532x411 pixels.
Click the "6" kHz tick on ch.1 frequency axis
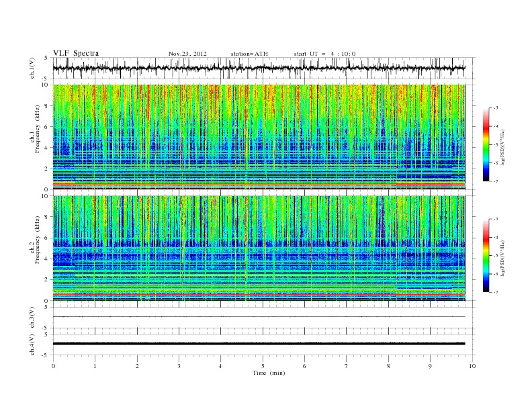pyautogui.click(x=47, y=127)
